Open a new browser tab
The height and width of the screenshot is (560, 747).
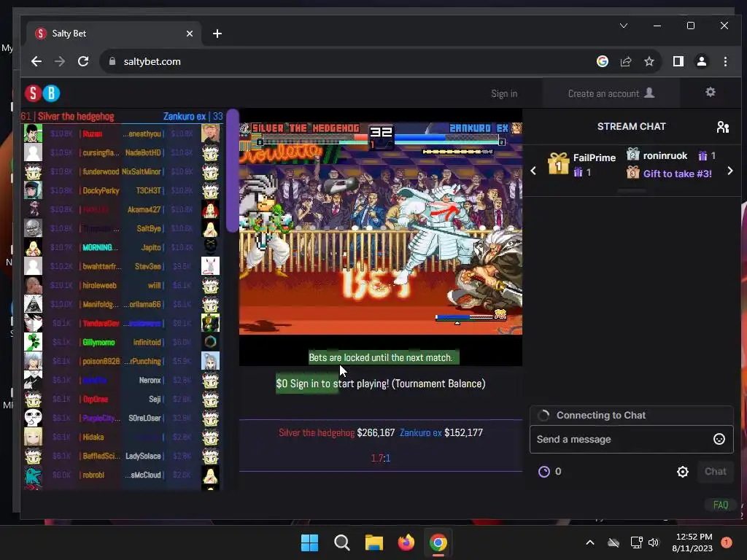[217, 34]
